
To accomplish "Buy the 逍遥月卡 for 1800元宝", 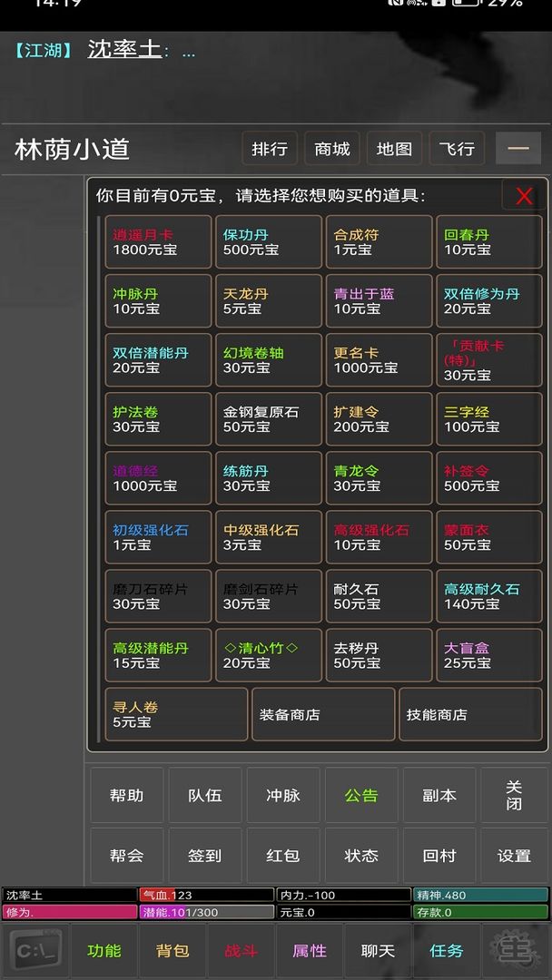I will coord(158,242).
